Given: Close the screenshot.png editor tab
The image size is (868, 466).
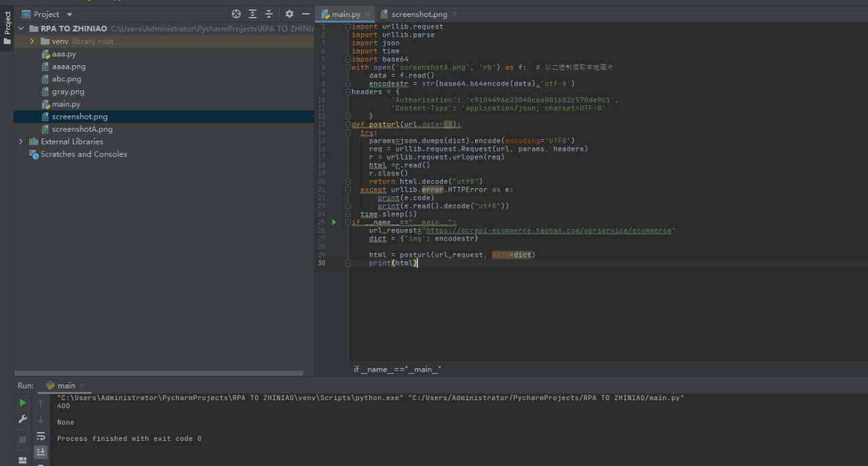Looking at the screenshot, I should coord(454,14).
